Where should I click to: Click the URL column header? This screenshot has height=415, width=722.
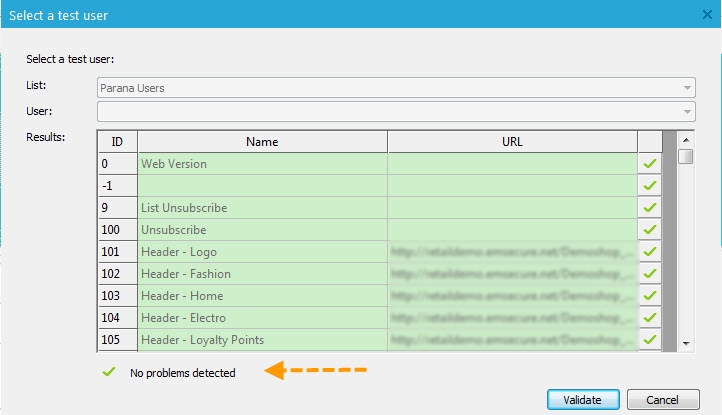click(x=512, y=142)
